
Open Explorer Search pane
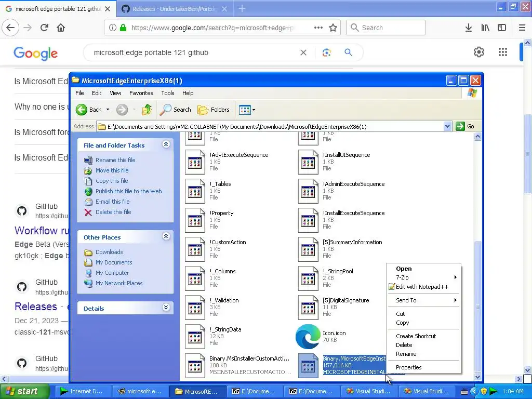(x=176, y=110)
